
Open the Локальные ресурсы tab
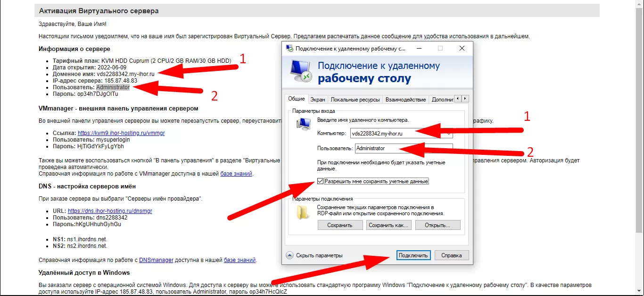pyautogui.click(x=355, y=100)
